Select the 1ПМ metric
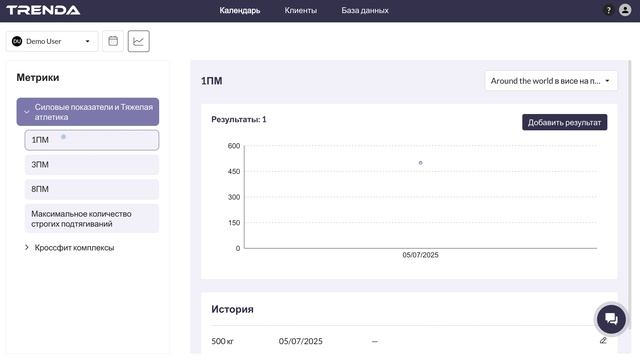640x360 pixels. pos(92,140)
